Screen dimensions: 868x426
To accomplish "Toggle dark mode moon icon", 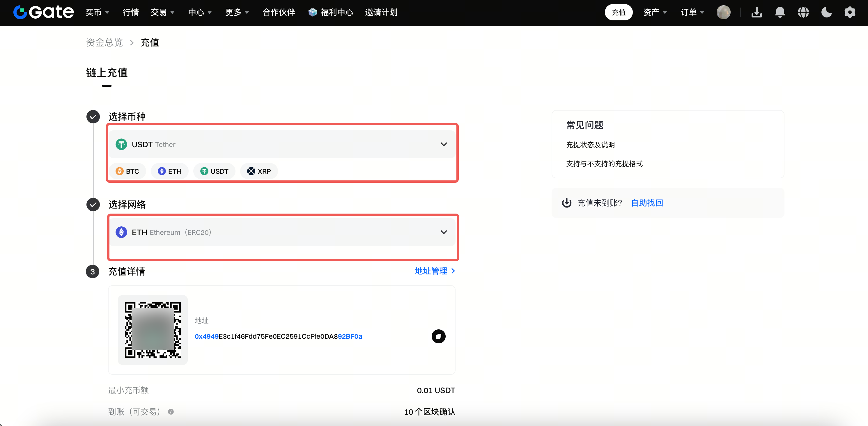I will click(x=826, y=13).
